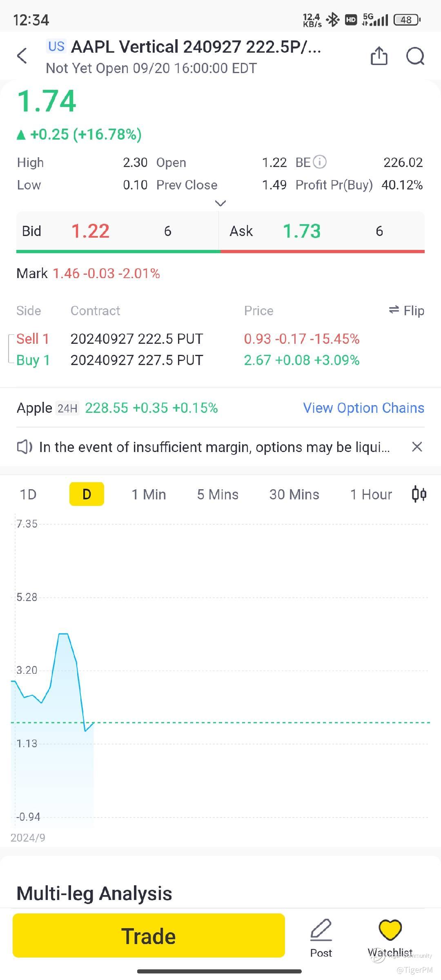This screenshot has height=980, width=441.
Task: Tap the announcement speaker icon
Action: point(24,447)
